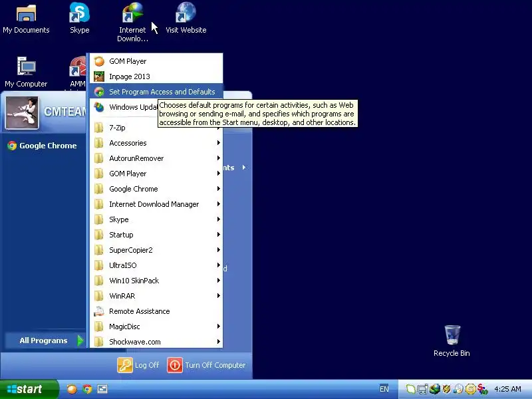Screen dimensions: 532x399
Task: Expand Internet Download Manager submenu arrow
Action: click(219, 204)
